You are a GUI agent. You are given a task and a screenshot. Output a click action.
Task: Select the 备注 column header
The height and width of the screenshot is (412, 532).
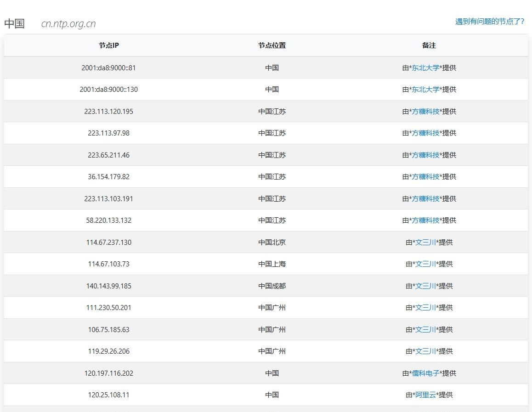428,45
